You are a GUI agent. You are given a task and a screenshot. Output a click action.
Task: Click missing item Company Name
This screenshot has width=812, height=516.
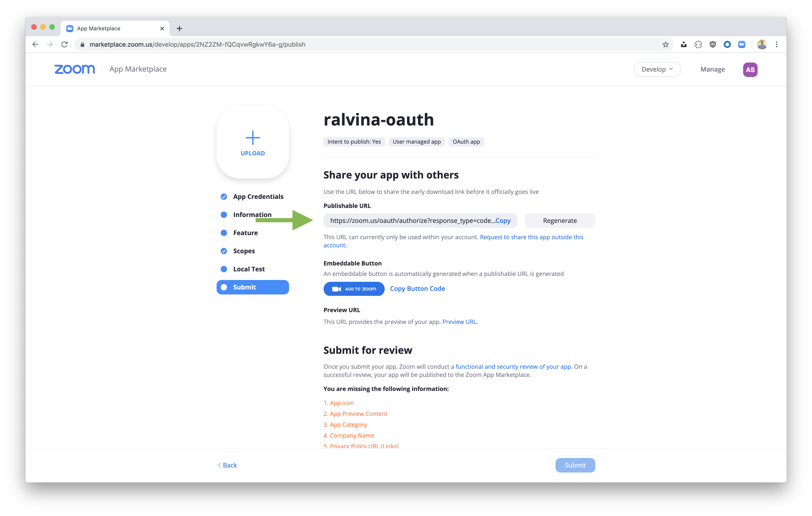point(349,435)
